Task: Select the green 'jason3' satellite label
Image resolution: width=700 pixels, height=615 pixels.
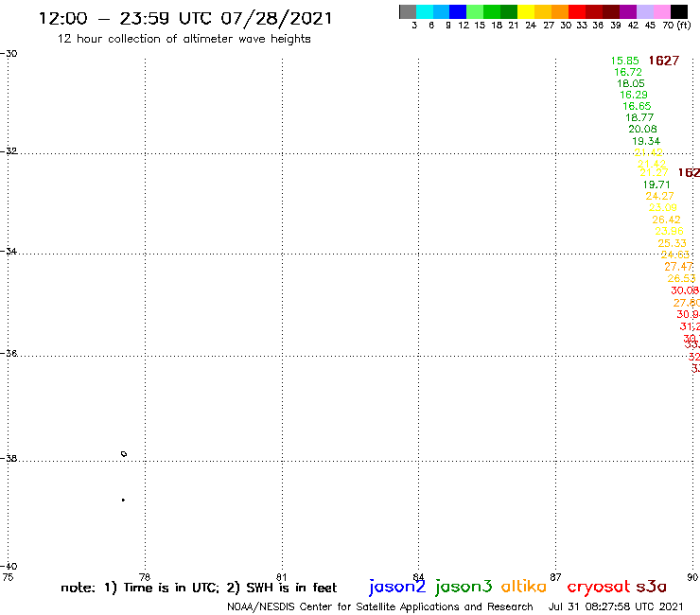Action: (464, 587)
